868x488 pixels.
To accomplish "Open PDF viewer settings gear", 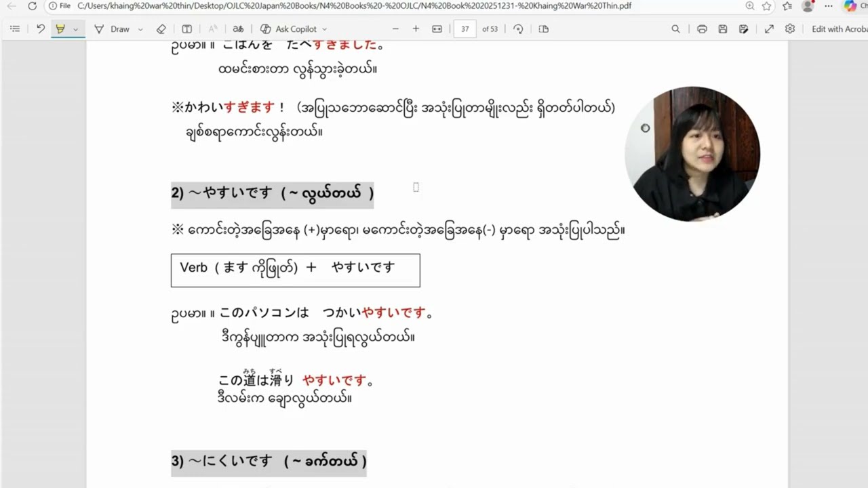I will coord(790,29).
